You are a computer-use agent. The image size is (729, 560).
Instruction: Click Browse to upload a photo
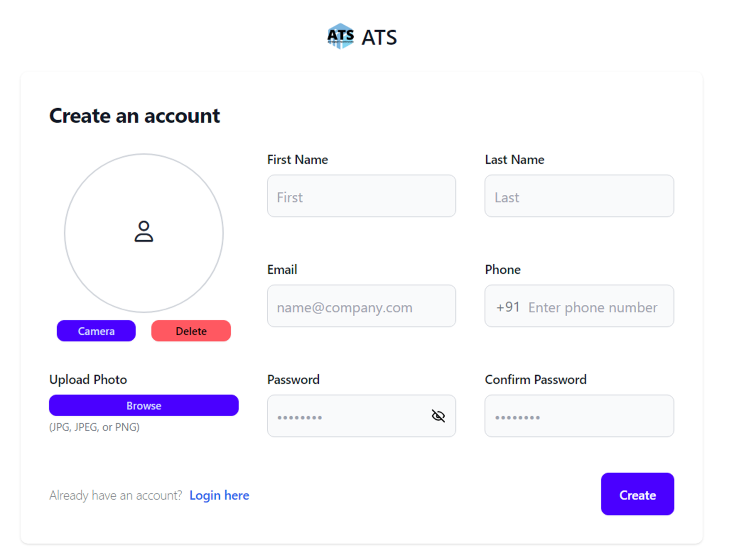pyautogui.click(x=144, y=405)
